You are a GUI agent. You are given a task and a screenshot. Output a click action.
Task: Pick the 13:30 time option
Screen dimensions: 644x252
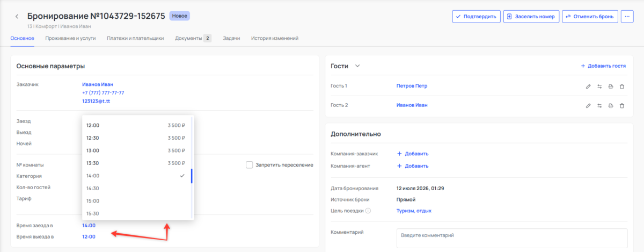(x=136, y=163)
